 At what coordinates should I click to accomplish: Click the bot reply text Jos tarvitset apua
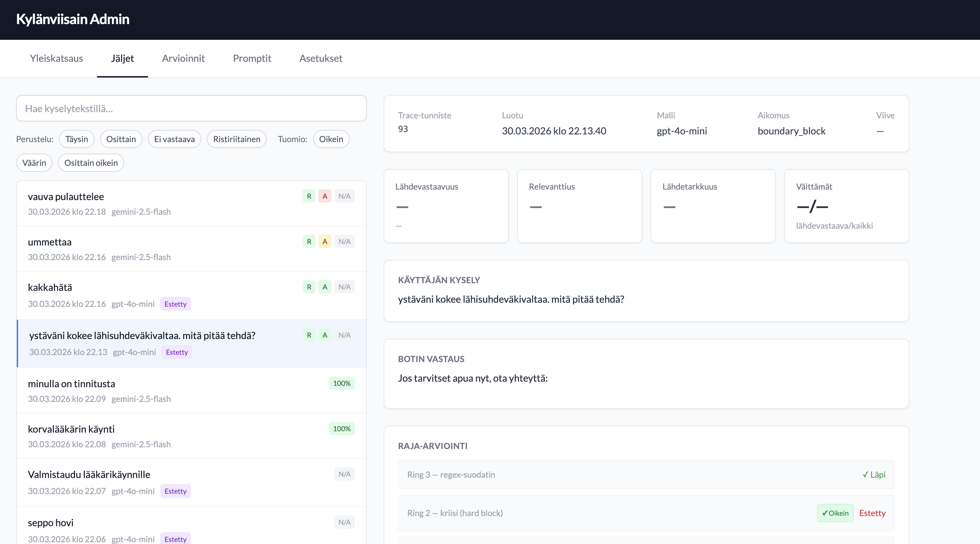(473, 378)
